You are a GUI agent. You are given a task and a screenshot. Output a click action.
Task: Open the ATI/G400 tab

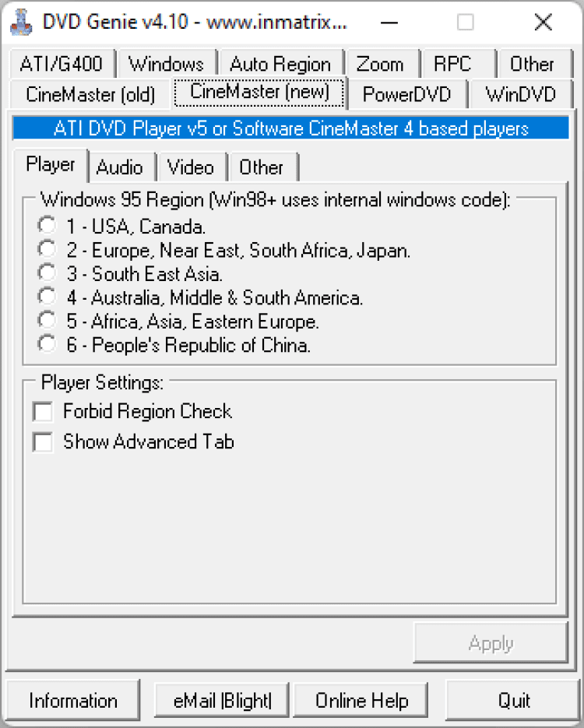pyautogui.click(x=62, y=64)
